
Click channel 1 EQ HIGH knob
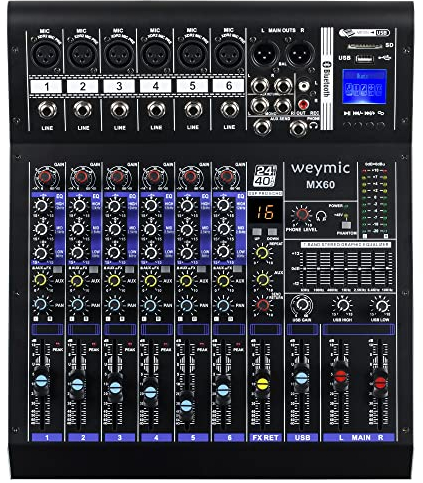(x=41, y=206)
